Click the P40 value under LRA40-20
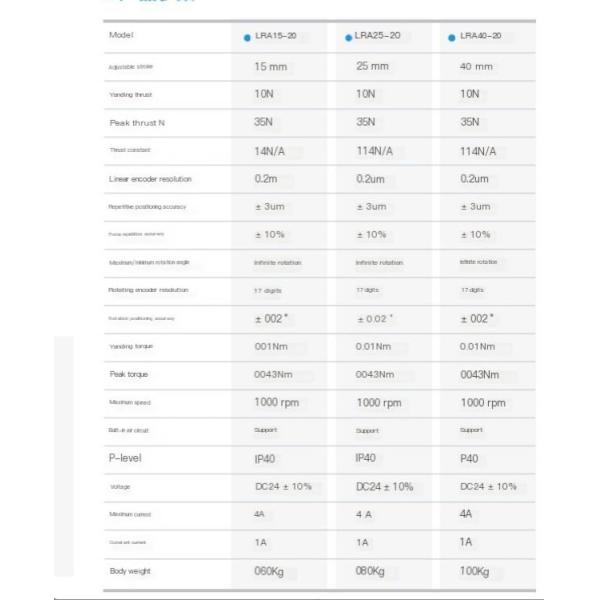This screenshot has width=600, height=600. click(472, 457)
